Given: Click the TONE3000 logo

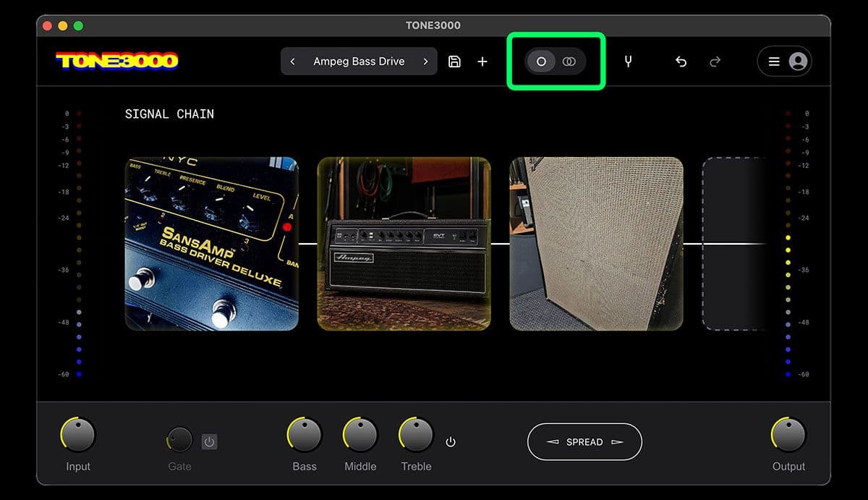Looking at the screenshot, I should tap(117, 61).
